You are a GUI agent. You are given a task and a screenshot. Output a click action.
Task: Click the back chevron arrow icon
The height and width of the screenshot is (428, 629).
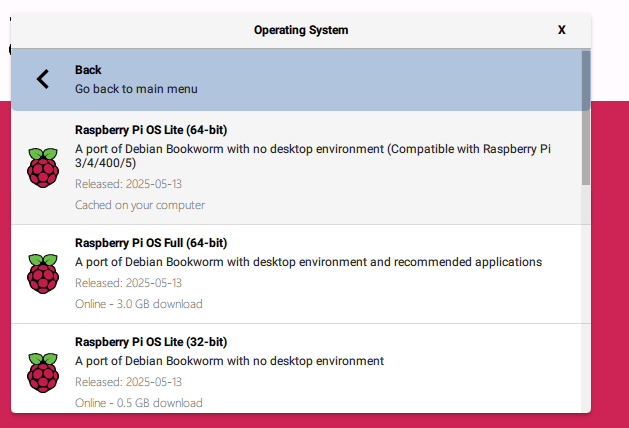click(42, 79)
